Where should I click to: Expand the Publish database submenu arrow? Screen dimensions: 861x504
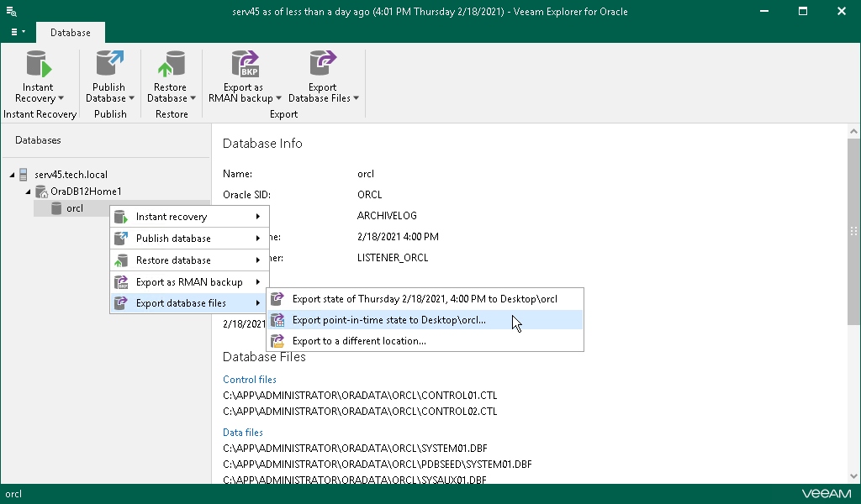point(257,239)
